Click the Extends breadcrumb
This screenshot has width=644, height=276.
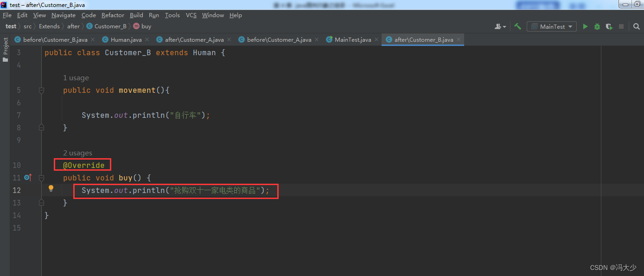[49, 26]
